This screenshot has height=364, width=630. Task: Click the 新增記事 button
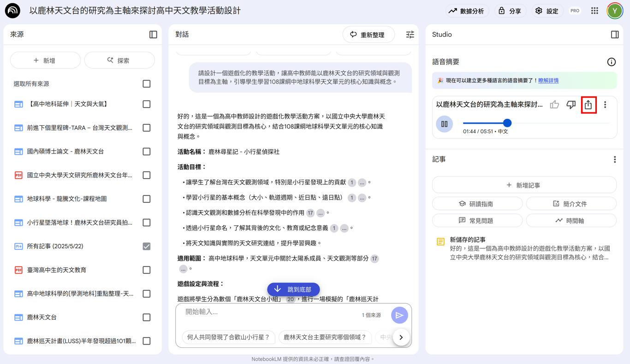tap(524, 185)
